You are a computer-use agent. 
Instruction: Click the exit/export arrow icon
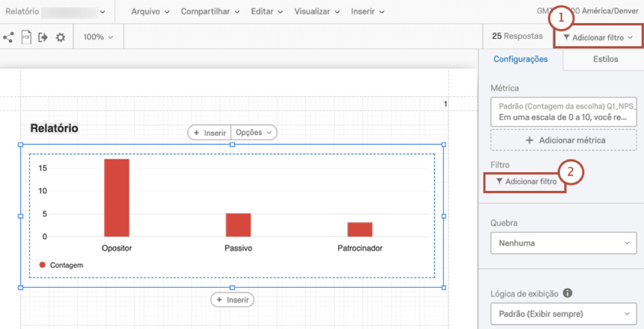click(x=43, y=38)
